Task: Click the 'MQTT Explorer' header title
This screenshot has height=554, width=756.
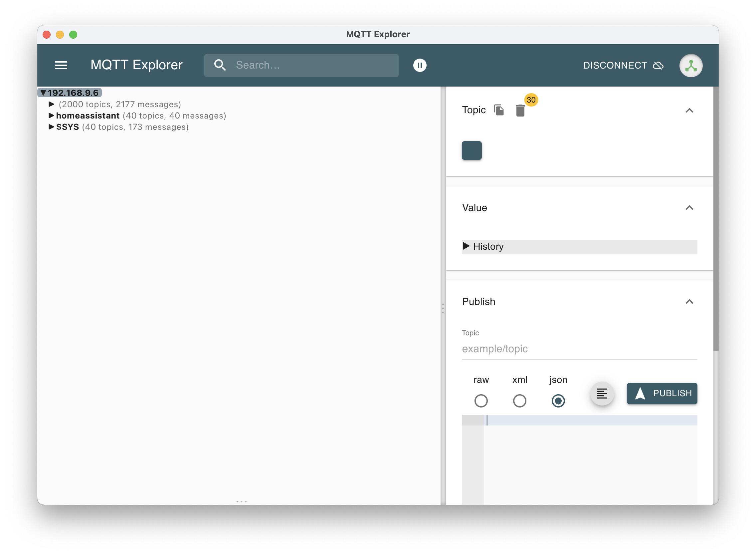Action: (x=136, y=65)
